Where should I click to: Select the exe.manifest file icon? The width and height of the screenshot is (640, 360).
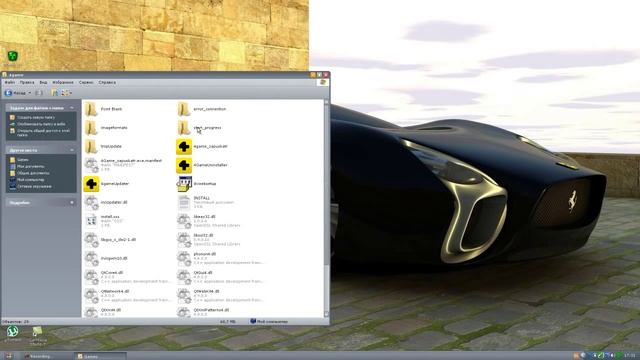point(91,165)
